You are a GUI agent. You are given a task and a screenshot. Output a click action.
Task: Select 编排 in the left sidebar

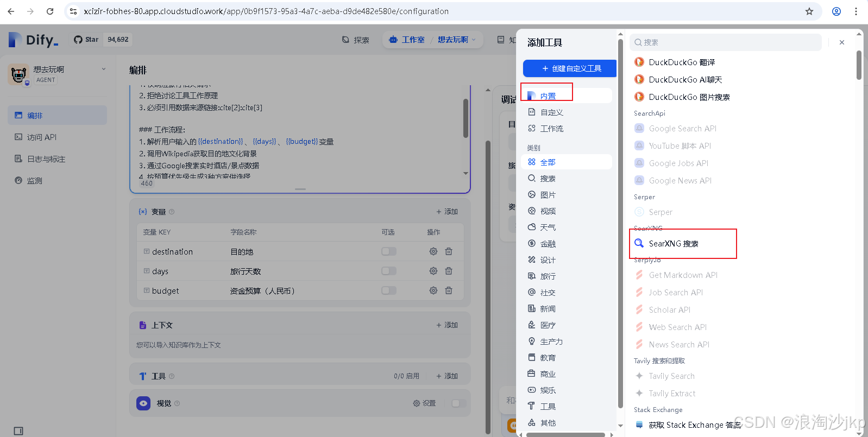(57, 116)
